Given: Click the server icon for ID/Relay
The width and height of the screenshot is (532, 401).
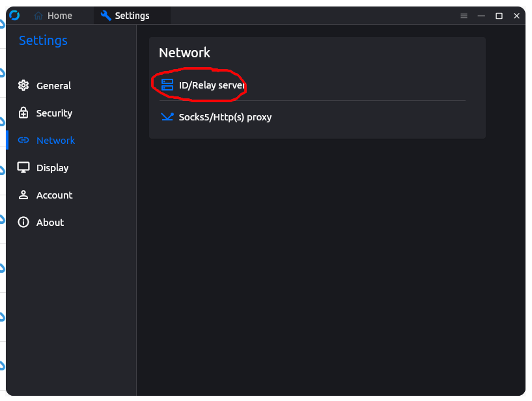Looking at the screenshot, I should [x=167, y=85].
